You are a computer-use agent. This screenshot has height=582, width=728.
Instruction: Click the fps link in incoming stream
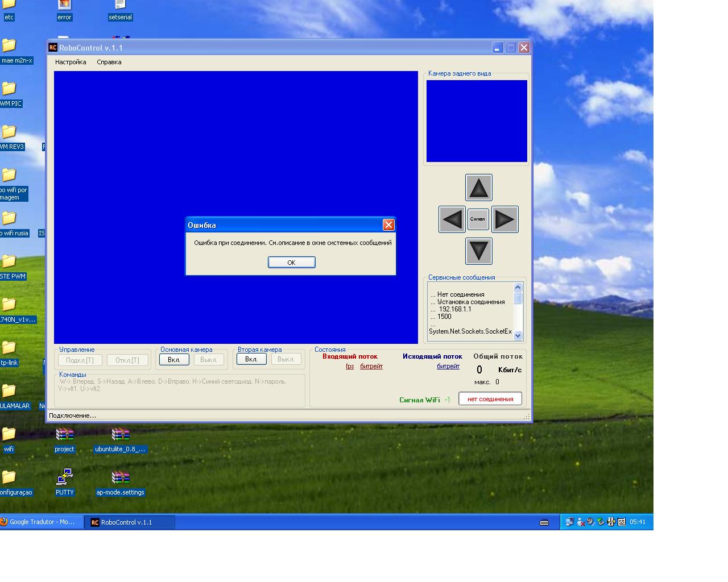point(350,367)
